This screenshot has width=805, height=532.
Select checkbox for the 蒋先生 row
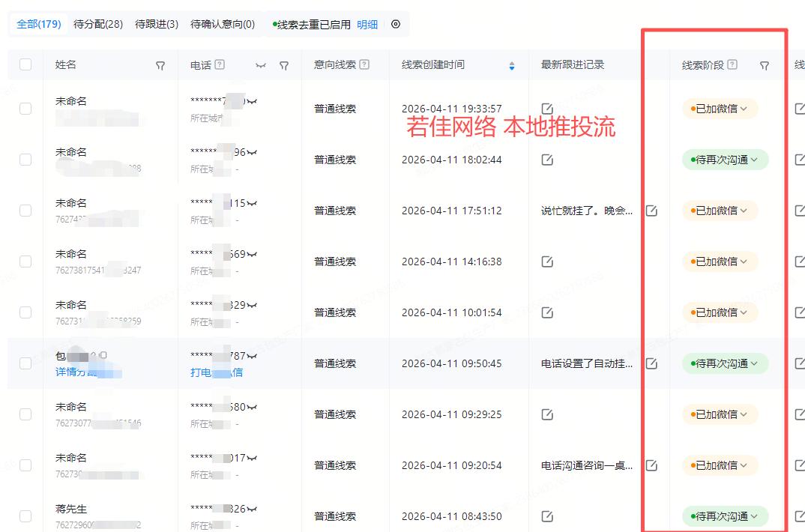click(25, 516)
